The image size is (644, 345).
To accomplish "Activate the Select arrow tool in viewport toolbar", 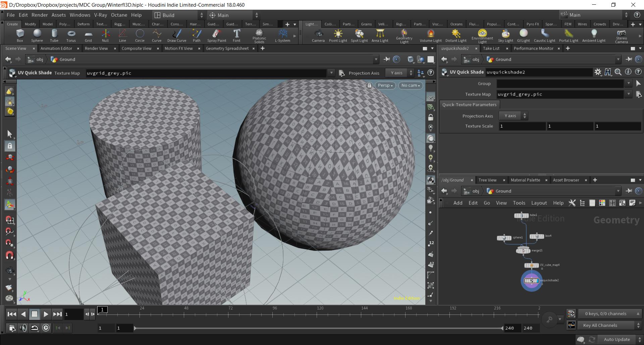I will click(10, 134).
